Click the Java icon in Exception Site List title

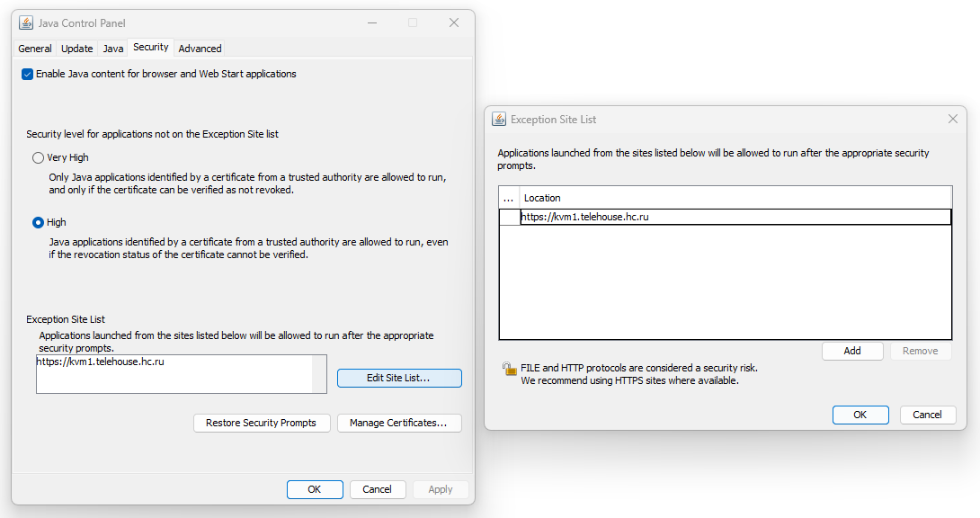point(499,120)
